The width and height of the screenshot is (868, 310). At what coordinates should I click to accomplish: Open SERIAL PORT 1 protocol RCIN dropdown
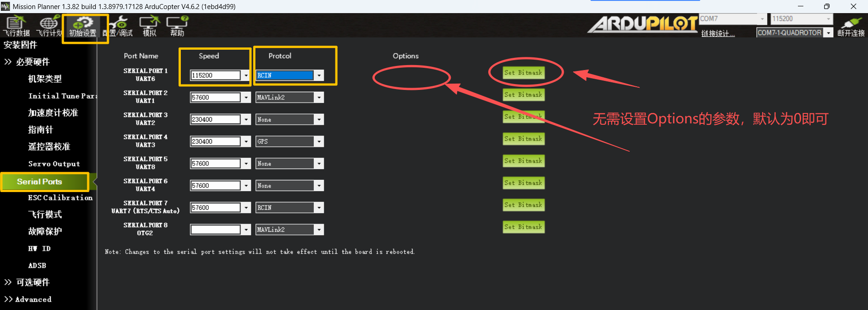tap(319, 75)
